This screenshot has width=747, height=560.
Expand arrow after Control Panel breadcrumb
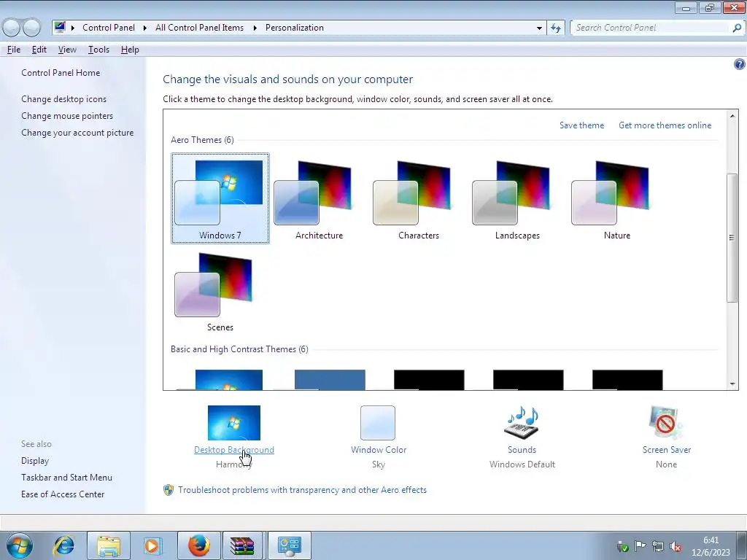(145, 28)
